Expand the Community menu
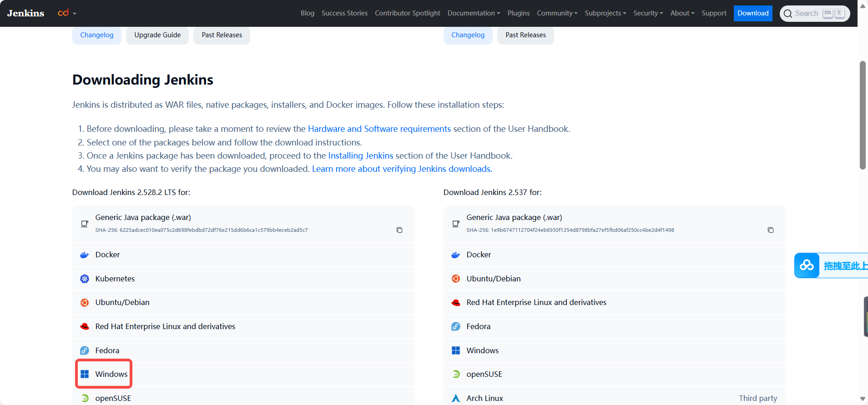868x405 pixels. tap(557, 13)
